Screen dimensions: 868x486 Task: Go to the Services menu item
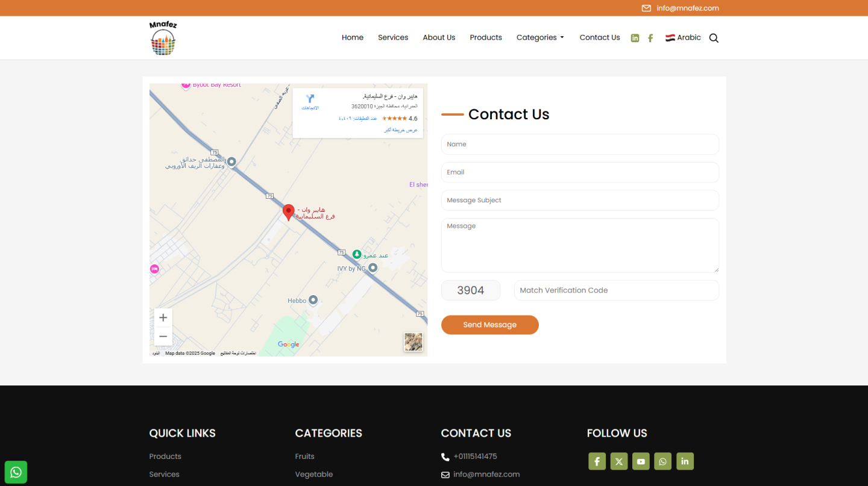(393, 37)
